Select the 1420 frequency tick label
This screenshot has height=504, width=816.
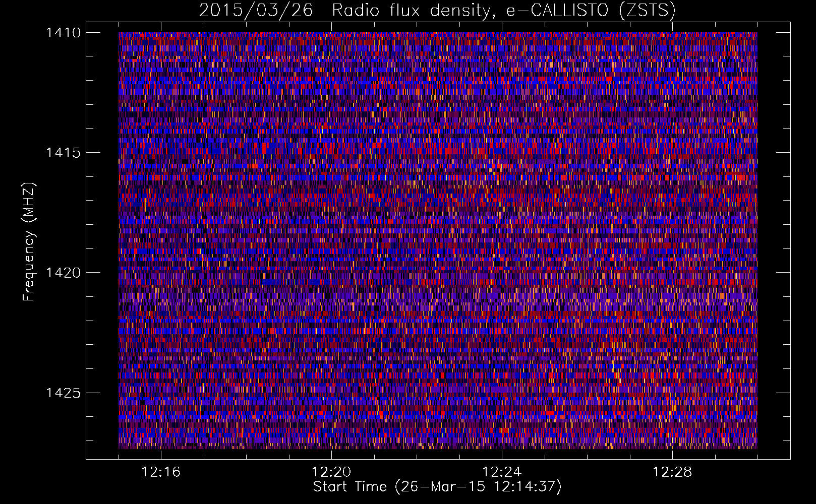pyautogui.click(x=63, y=273)
